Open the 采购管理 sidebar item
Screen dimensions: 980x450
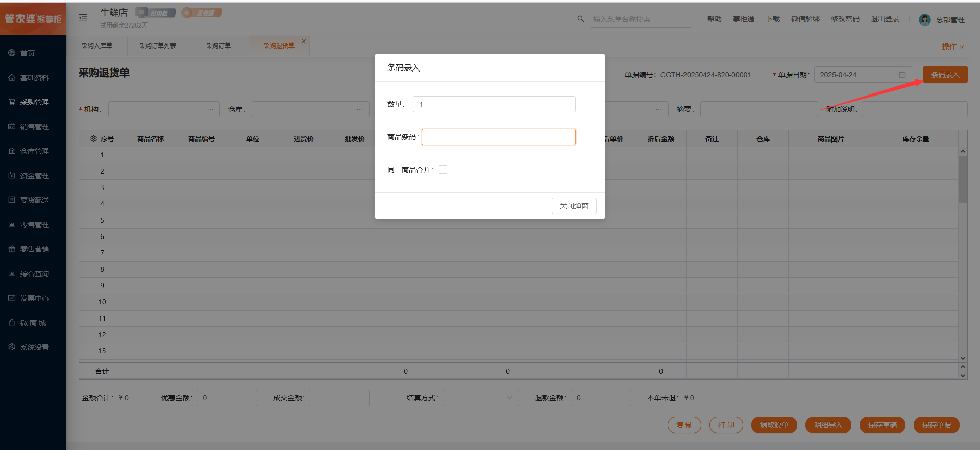(x=33, y=102)
